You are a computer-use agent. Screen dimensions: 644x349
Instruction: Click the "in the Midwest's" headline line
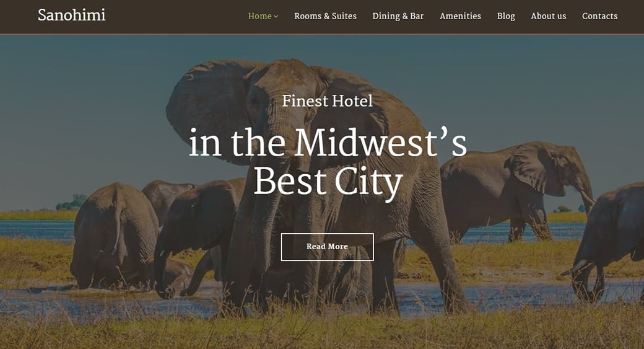pos(328,142)
